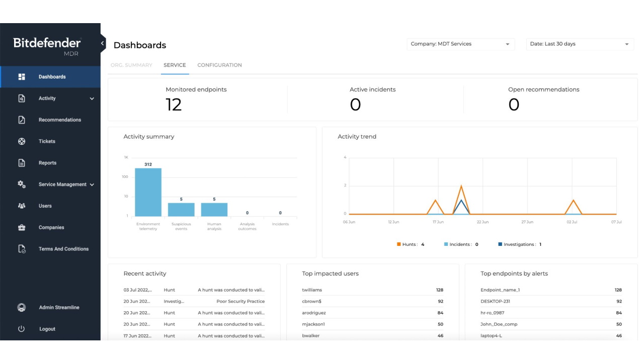Switch to the Org. Summary tab
The image size is (644, 362).
coord(131,65)
